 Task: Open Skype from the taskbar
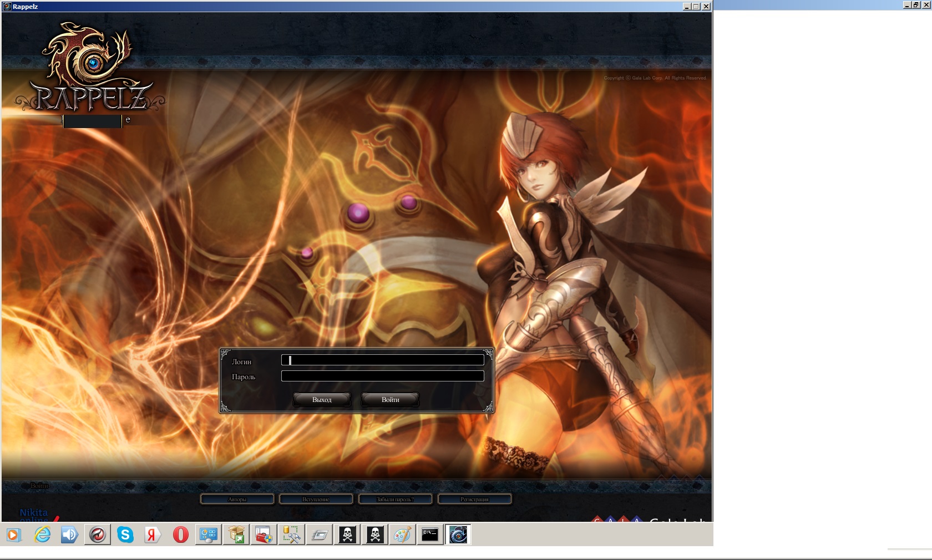[x=125, y=535]
